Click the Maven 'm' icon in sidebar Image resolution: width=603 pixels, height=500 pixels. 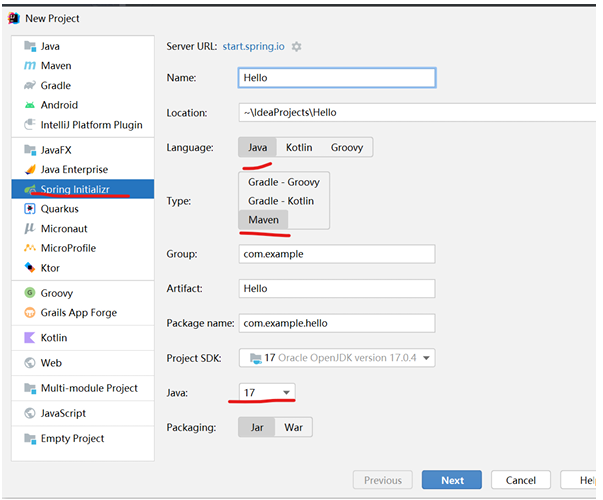click(x=30, y=66)
